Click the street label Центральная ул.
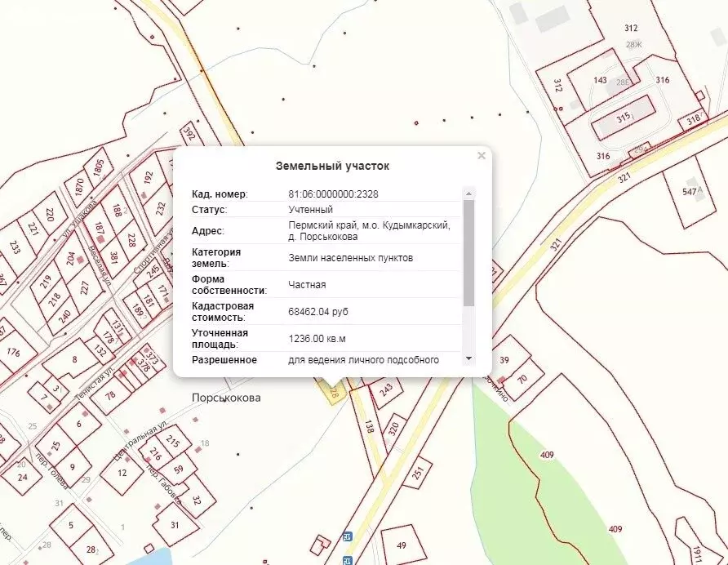728x565 pixels. click(140, 441)
